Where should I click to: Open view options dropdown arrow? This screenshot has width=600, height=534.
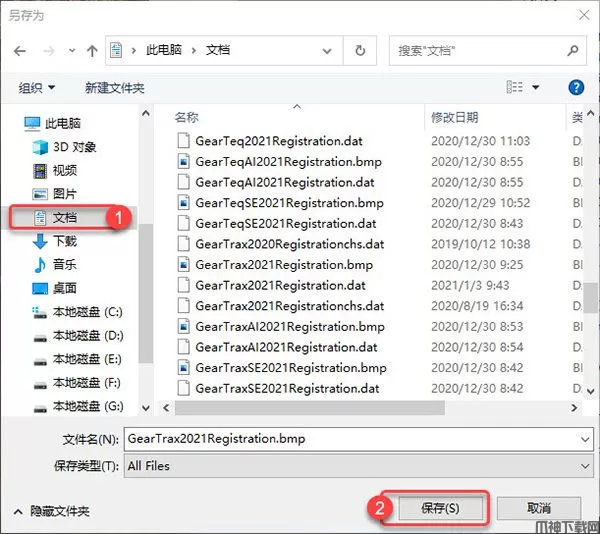[x=536, y=88]
